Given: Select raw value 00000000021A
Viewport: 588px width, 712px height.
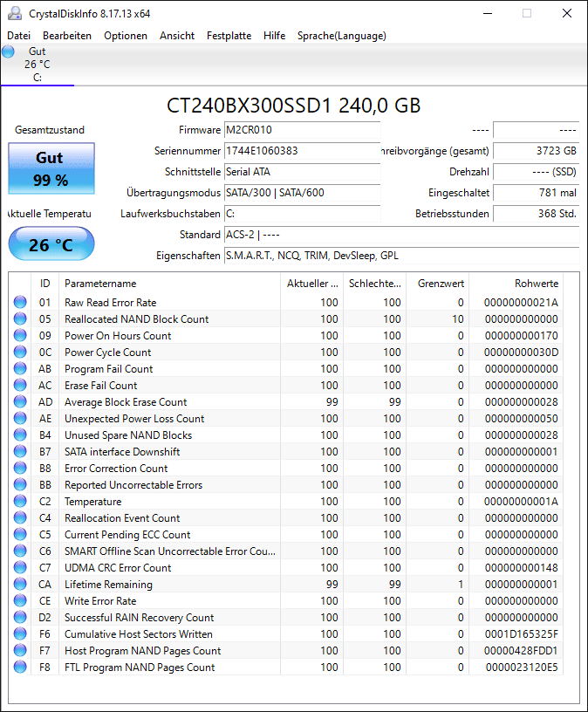Looking at the screenshot, I should [x=521, y=303].
